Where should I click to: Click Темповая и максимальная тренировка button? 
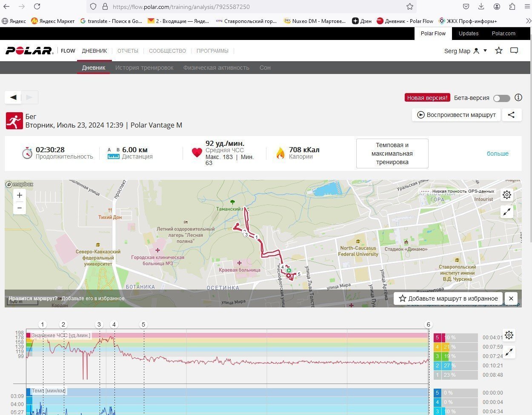[x=392, y=153]
